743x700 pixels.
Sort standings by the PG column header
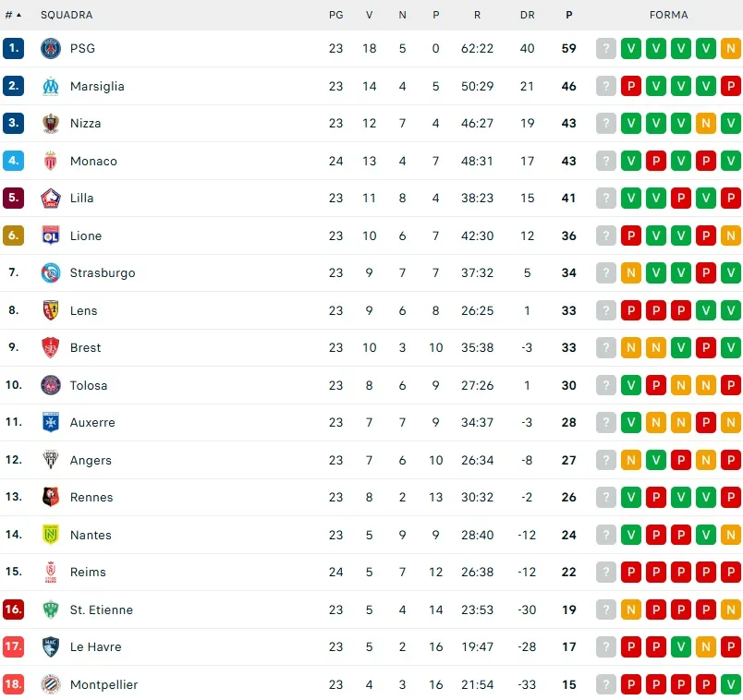click(335, 15)
